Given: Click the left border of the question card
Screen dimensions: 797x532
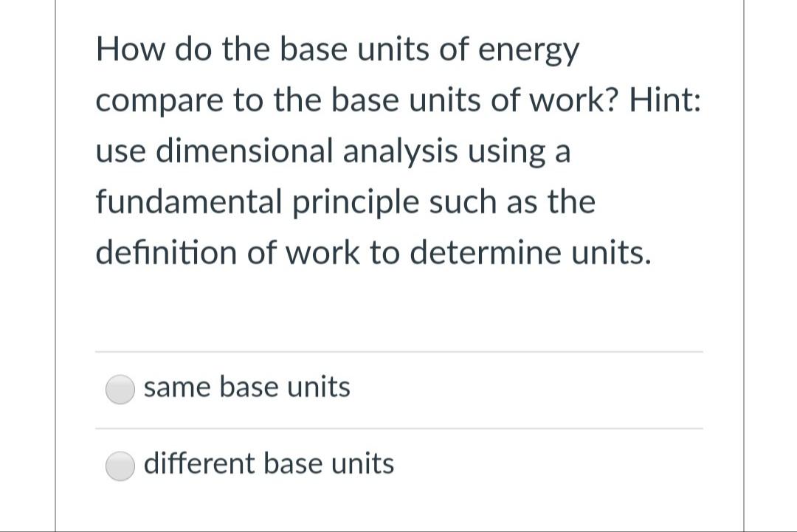Looking at the screenshot, I should click(x=58, y=266).
